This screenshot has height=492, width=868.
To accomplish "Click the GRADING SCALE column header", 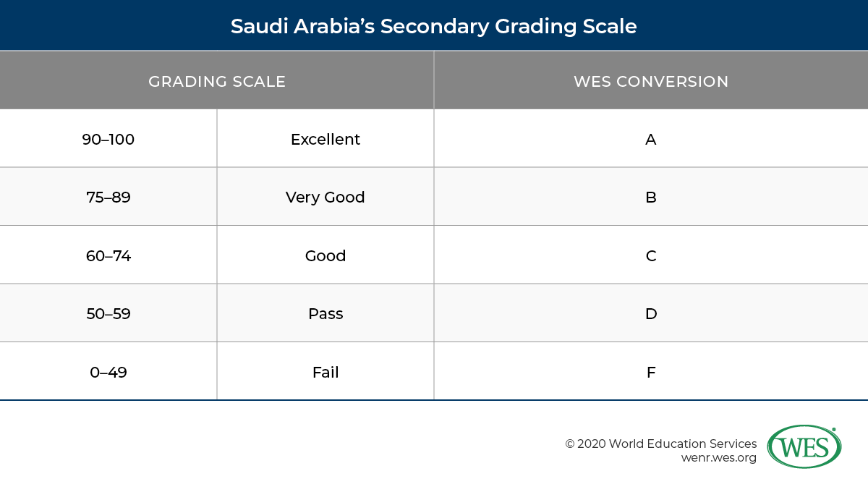I will 217,81.
